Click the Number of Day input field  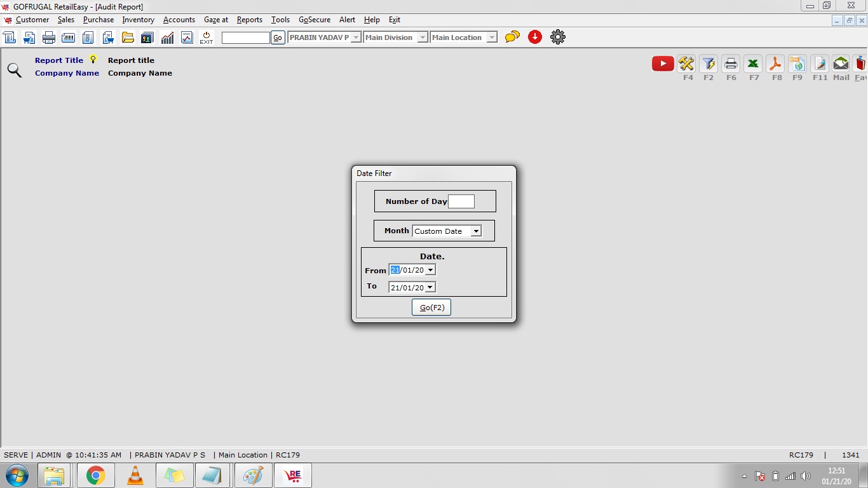pyautogui.click(x=461, y=201)
